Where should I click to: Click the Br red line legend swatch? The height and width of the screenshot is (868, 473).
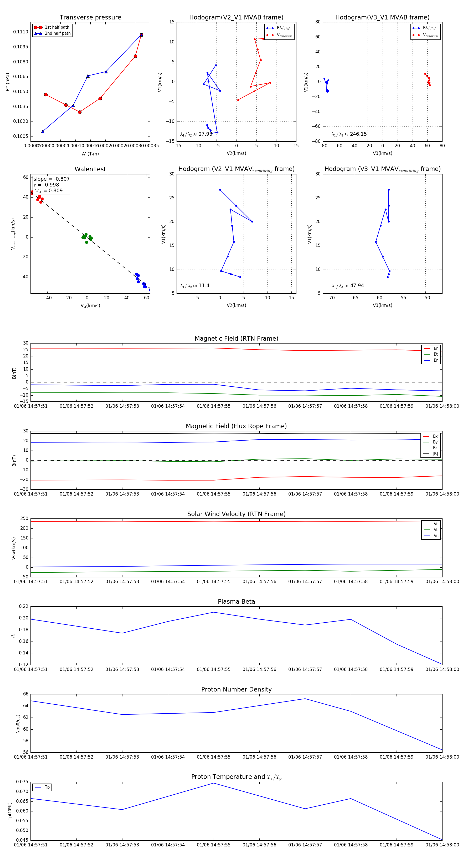tap(427, 349)
